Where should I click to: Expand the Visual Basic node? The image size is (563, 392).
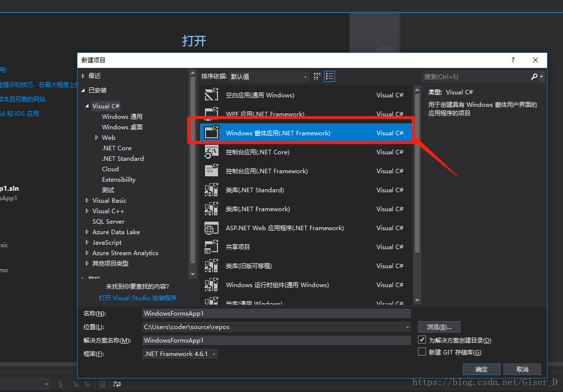point(87,200)
